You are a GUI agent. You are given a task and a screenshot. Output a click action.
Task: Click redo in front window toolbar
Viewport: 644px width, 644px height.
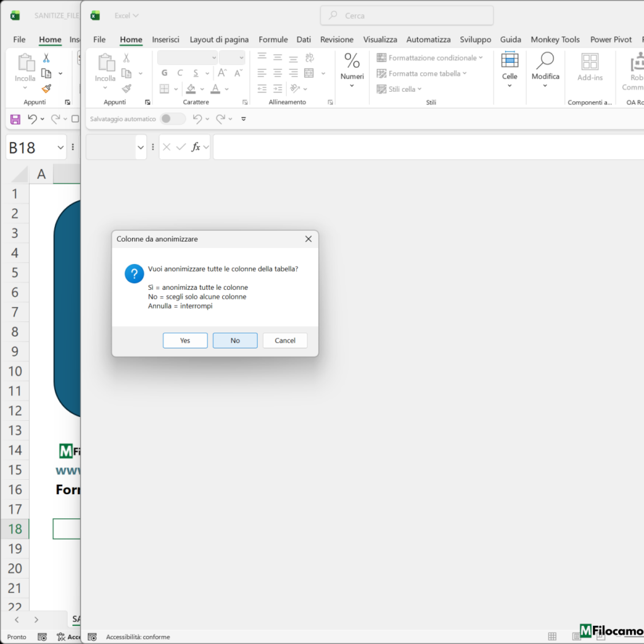click(221, 119)
